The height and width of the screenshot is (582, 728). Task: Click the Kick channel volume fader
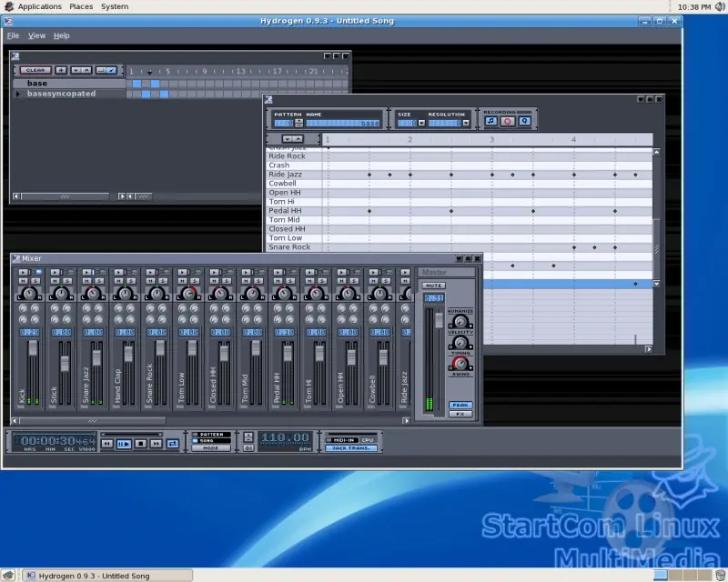click(33, 348)
